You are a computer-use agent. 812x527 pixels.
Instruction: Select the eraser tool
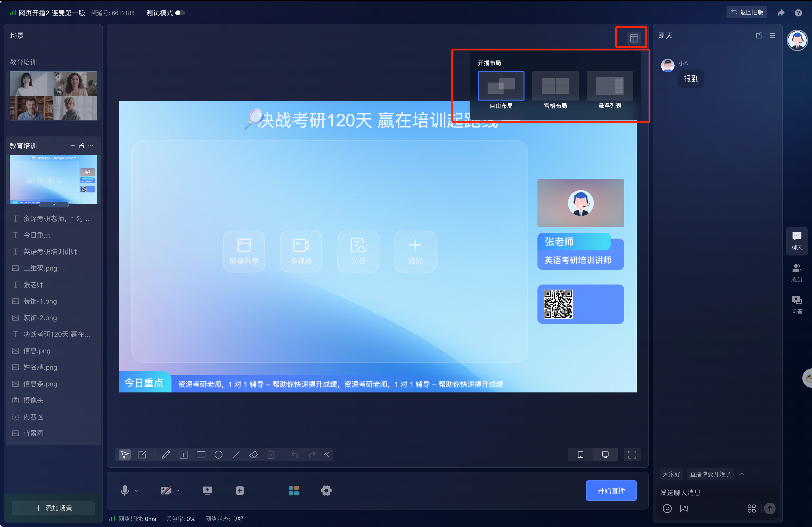[254, 455]
